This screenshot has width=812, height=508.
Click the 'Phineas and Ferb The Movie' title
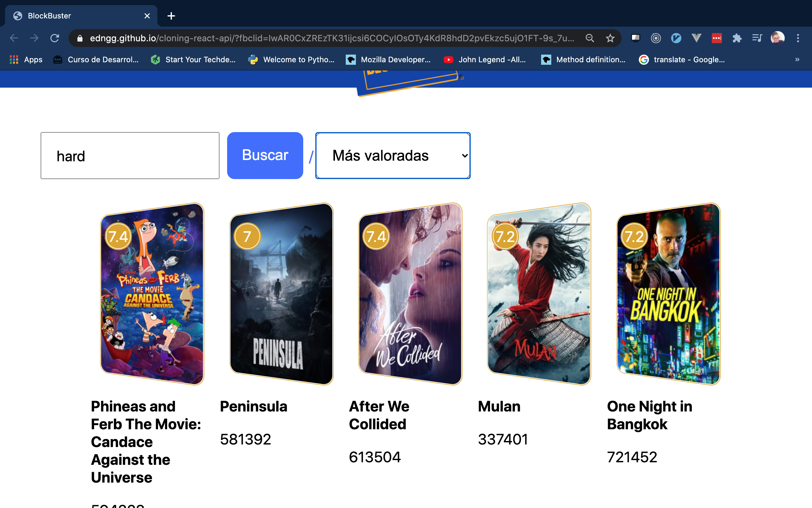[x=146, y=442]
